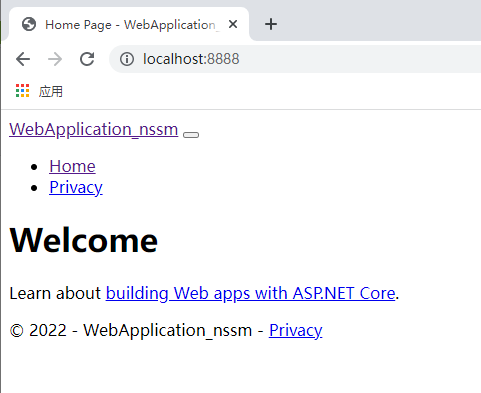The width and height of the screenshot is (481, 393).
Task: Go to the Home nav link
Action: 72,166
